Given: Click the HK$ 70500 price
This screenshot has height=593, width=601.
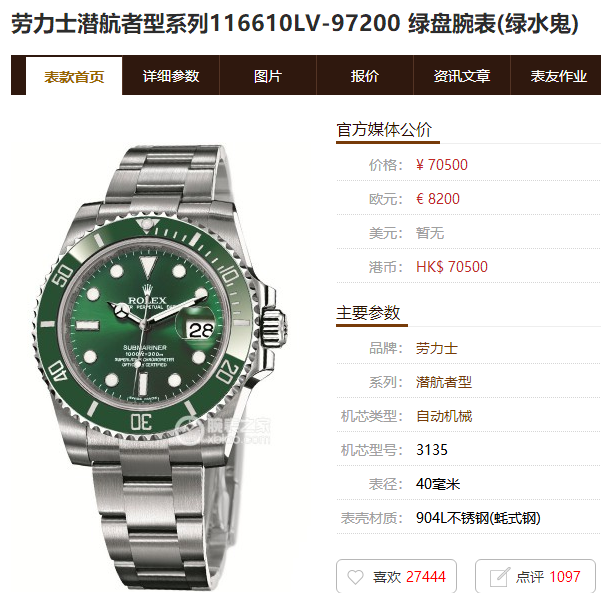Looking at the screenshot, I should click(x=452, y=267).
